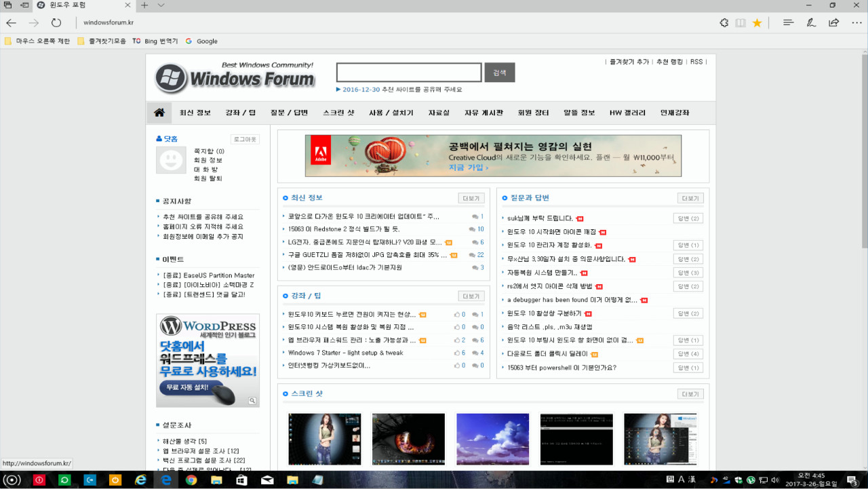Click 답변 (4) for 다운로드 폴더 post
The height and width of the screenshot is (489, 868).
(x=688, y=354)
